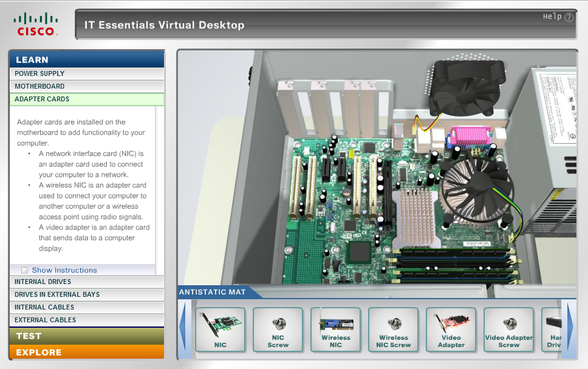Open Drives in External Bays section
Image resolution: width=588 pixels, height=369 pixels.
pos(86,294)
